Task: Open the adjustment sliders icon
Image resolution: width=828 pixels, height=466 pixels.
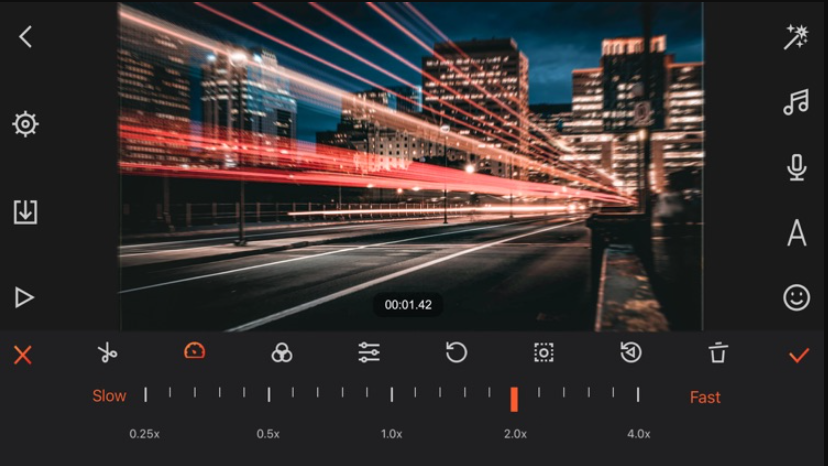Action: pos(369,352)
